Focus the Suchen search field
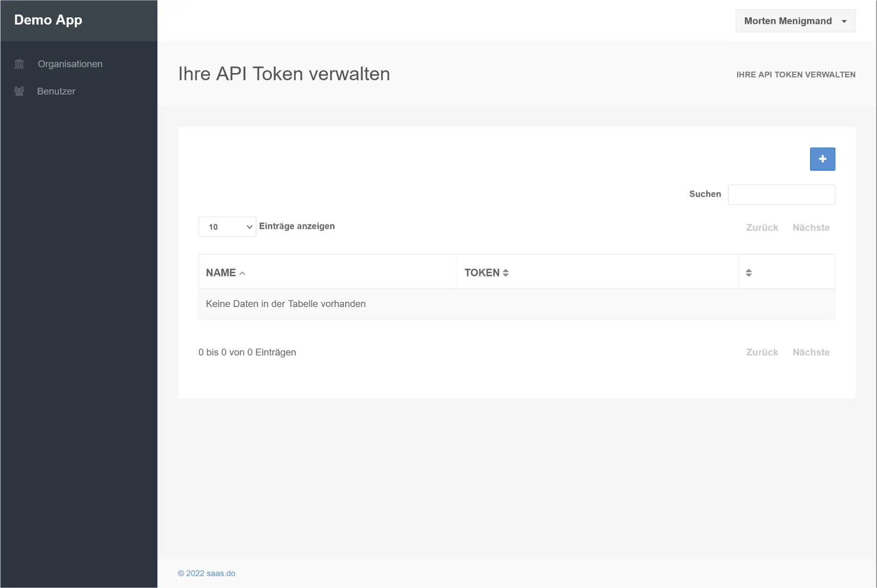The height and width of the screenshot is (588, 877). (781, 195)
